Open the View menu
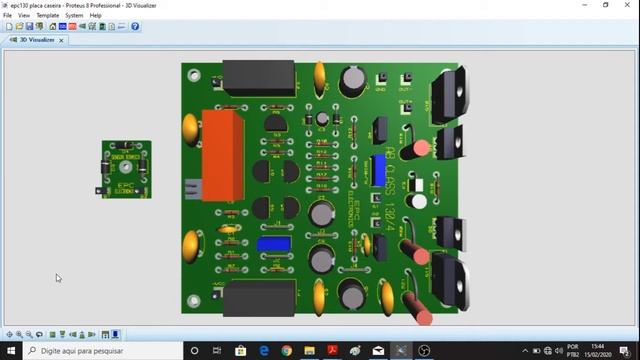This screenshot has height=360, width=640. [24, 16]
